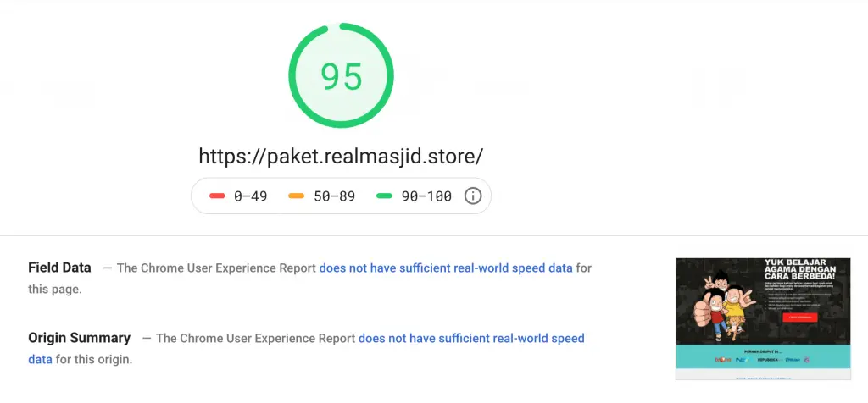Click the '90–100' legend label text
The width and height of the screenshot is (868, 403).
[426, 196]
